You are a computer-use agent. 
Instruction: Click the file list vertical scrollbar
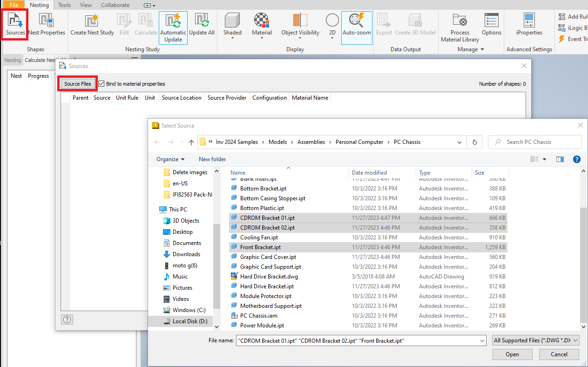[x=584, y=265]
